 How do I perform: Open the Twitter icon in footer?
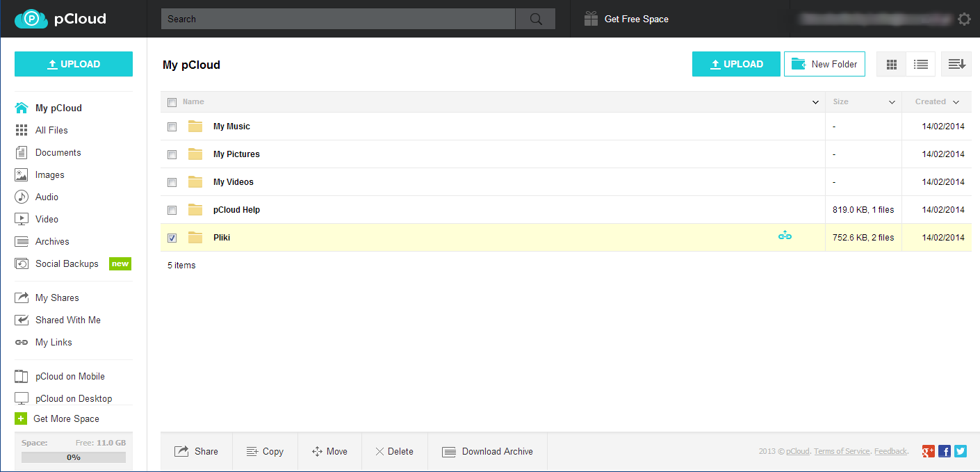[x=961, y=451]
